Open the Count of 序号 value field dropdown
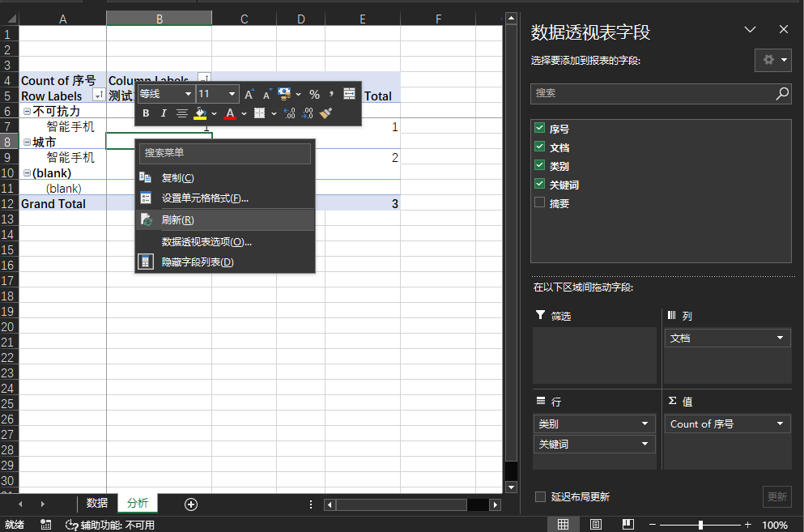The width and height of the screenshot is (804, 532). point(781,423)
